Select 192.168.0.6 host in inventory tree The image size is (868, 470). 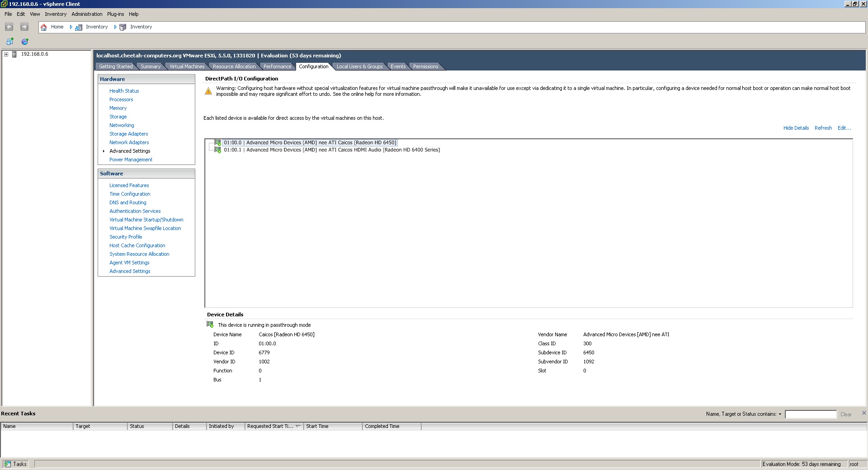34,54
